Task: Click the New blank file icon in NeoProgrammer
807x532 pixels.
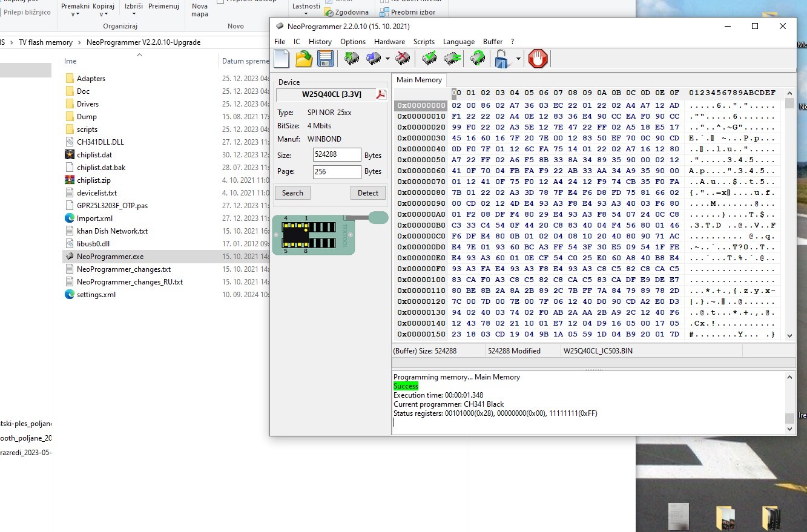Action: coord(282,59)
